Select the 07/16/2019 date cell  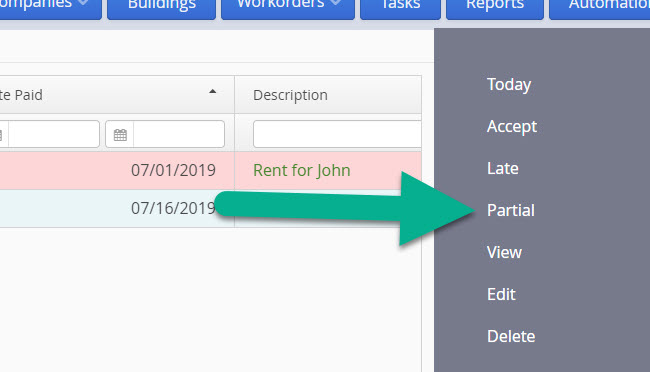pos(173,208)
